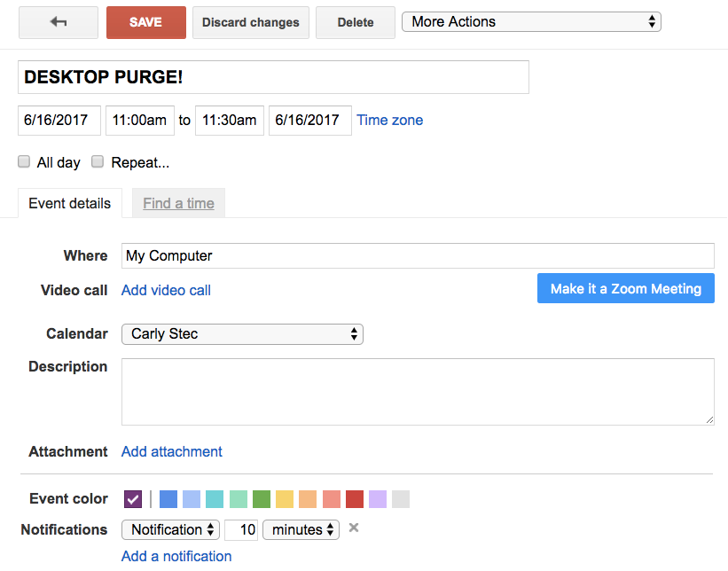
Task: Choose the red event color swatch
Action: point(355,499)
